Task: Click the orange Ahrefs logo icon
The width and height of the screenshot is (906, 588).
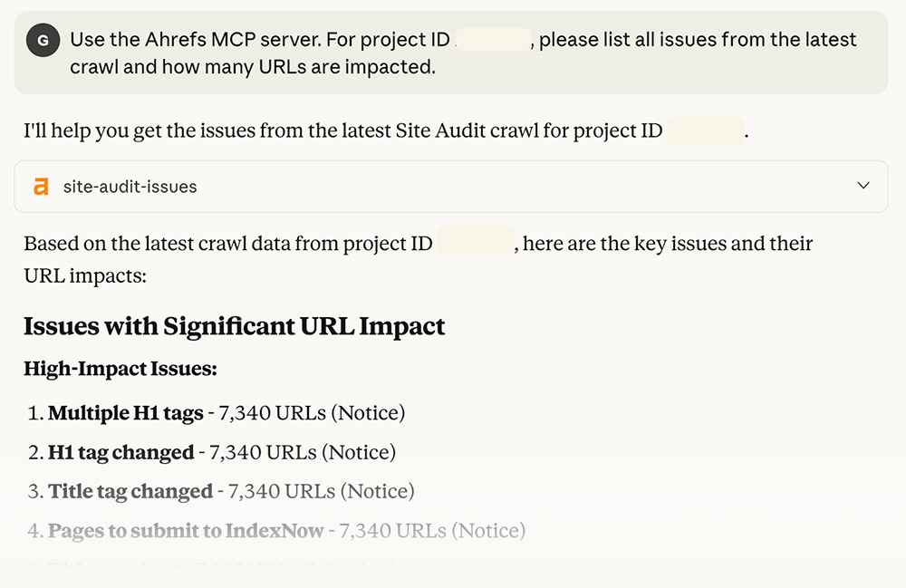Action: tap(40, 186)
